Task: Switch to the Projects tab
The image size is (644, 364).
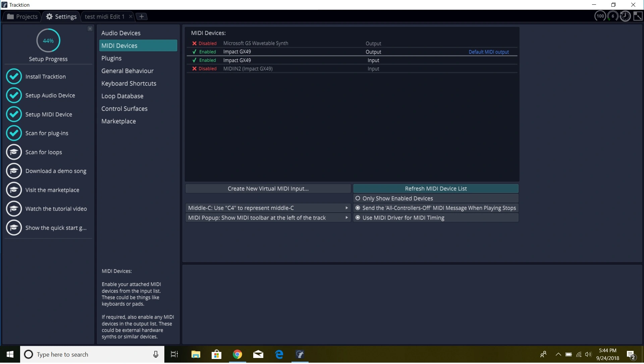Action: (x=22, y=16)
